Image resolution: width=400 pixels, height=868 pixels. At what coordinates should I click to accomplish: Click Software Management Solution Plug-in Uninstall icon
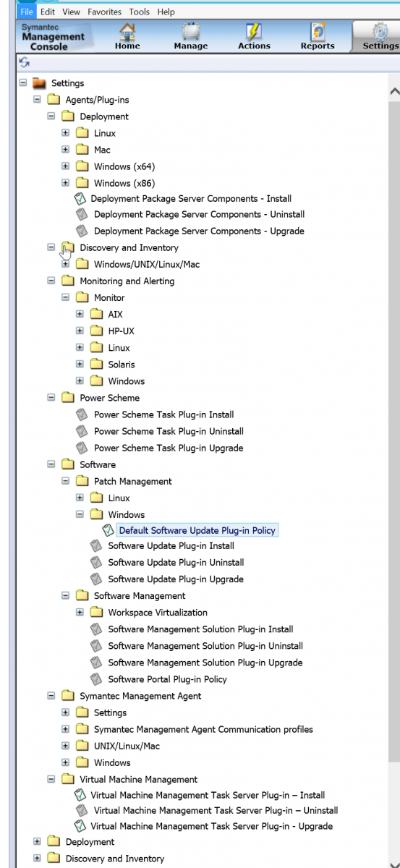click(96, 646)
